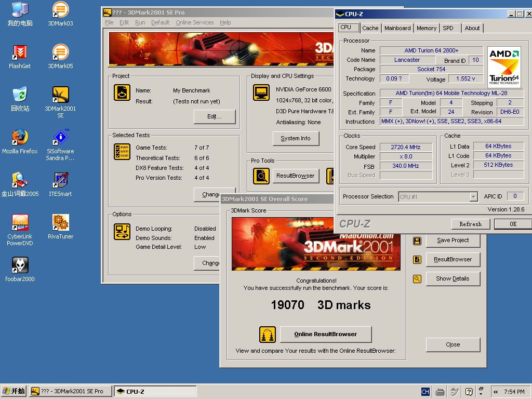Viewport: 532px width, 399px height.
Task: Click the Change button under Selected Tests
Action: pos(211,194)
